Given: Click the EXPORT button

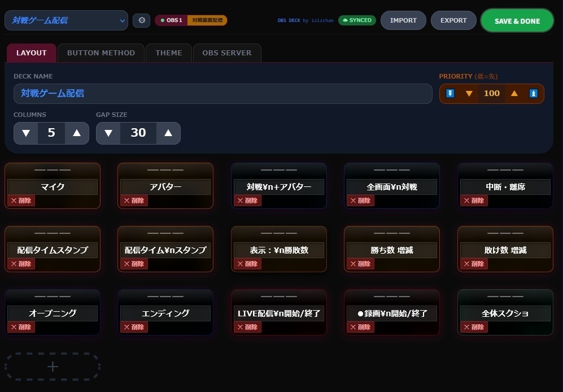Looking at the screenshot, I should [x=453, y=20].
